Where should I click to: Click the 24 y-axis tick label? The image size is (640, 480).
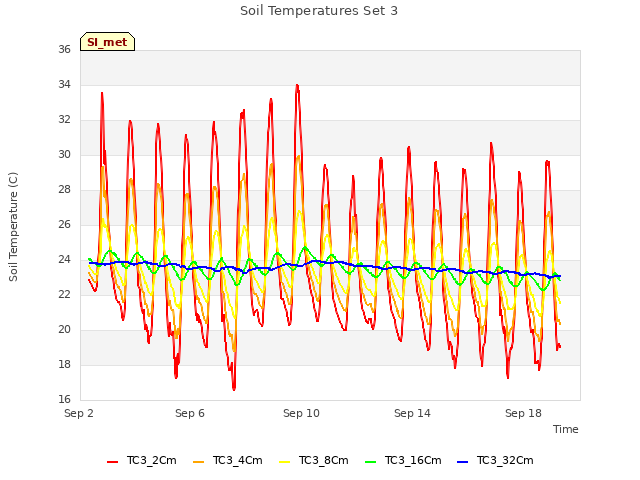pyautogui.click(x=64, y=260)
